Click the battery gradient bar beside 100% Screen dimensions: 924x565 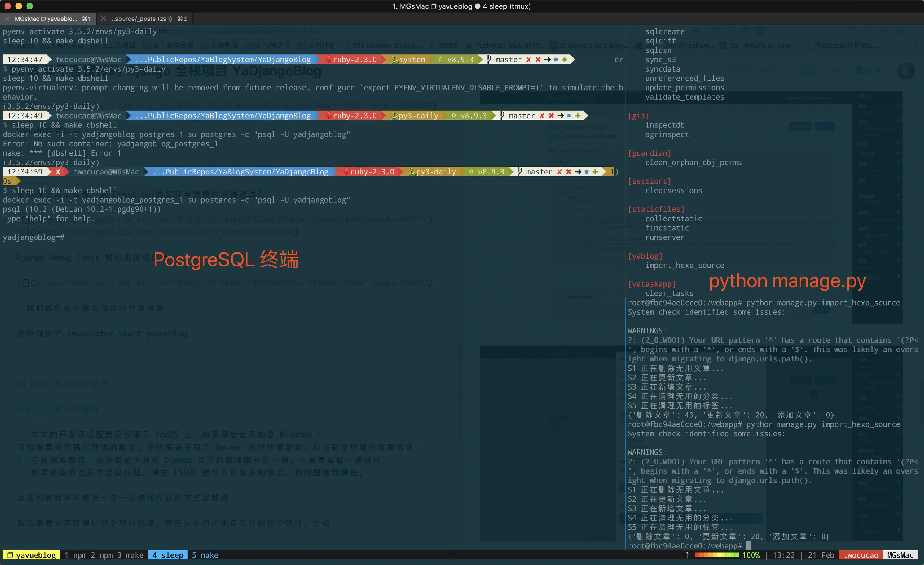click(716, 555)
